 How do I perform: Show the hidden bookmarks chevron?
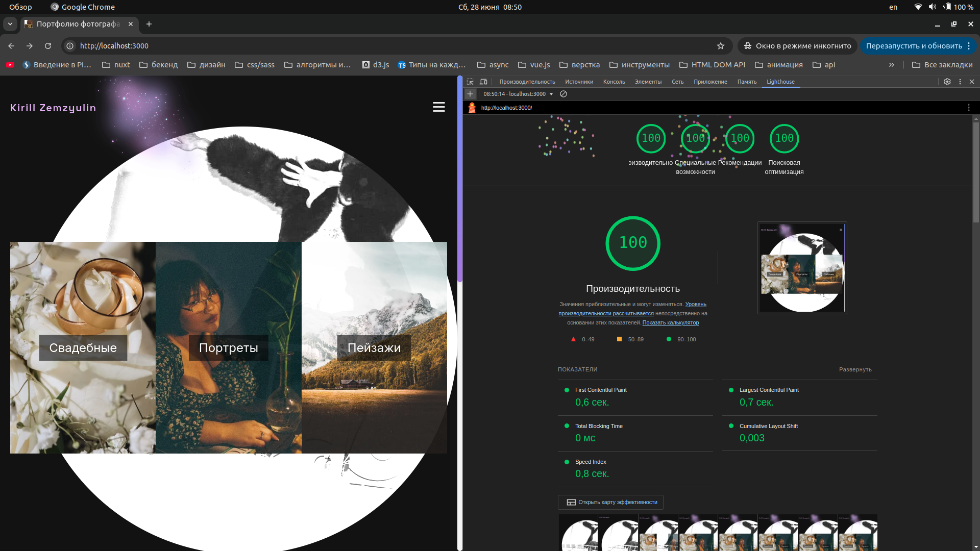891,65
